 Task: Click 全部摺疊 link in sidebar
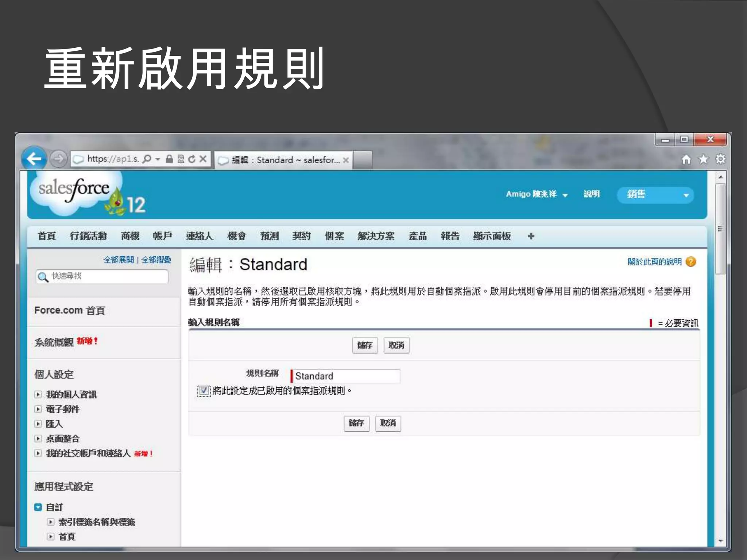[x=156, y=260]
